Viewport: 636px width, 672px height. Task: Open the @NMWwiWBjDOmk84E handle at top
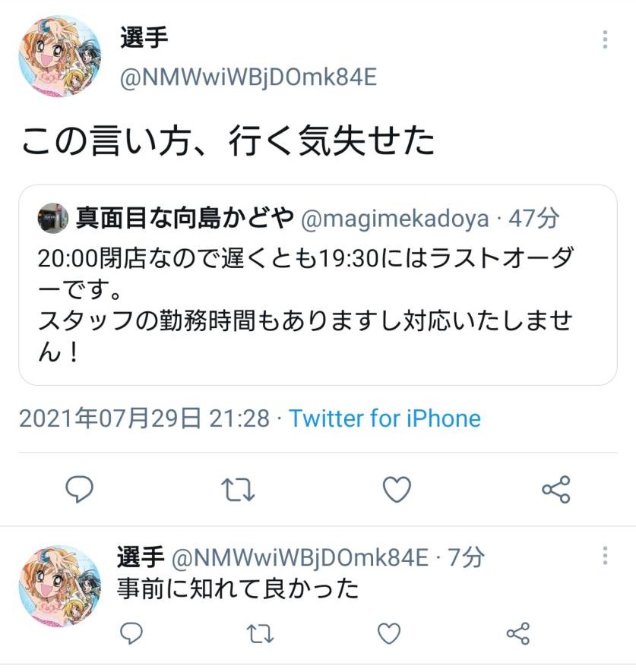(248, 77)
